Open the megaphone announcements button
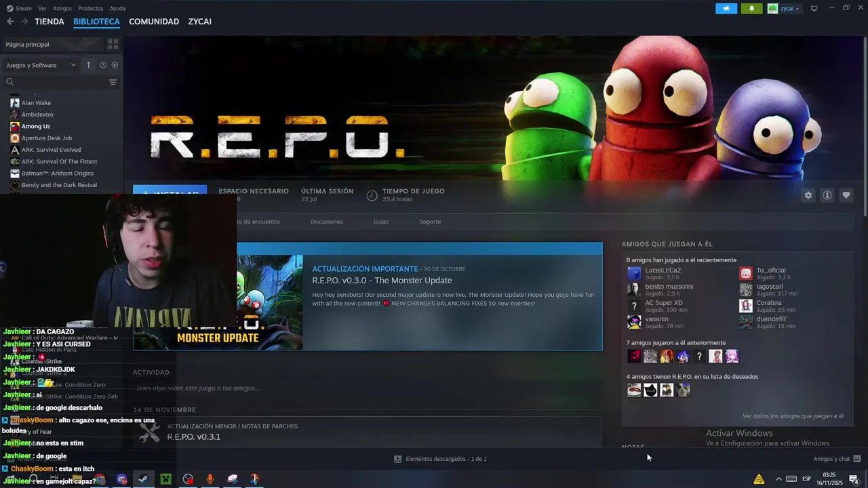 coord(726,9)
